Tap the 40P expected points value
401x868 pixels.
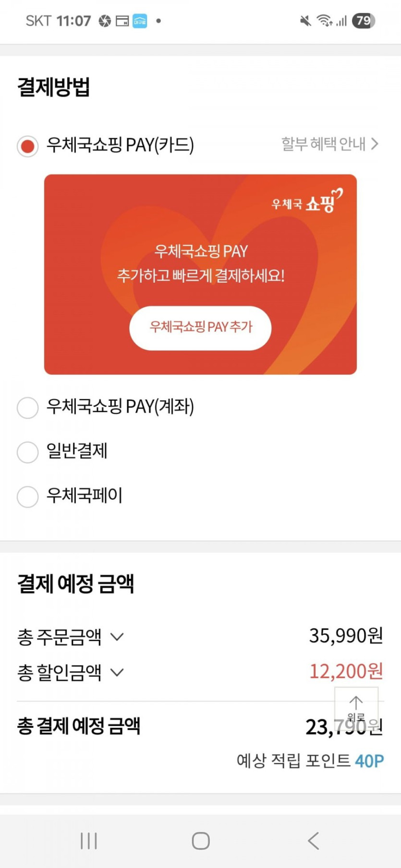[x=369, y=761]
